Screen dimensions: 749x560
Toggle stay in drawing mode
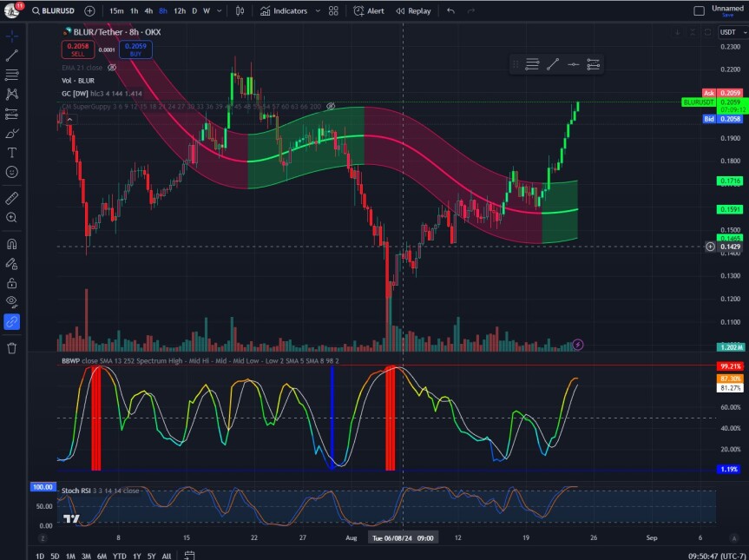click(12, 264)
